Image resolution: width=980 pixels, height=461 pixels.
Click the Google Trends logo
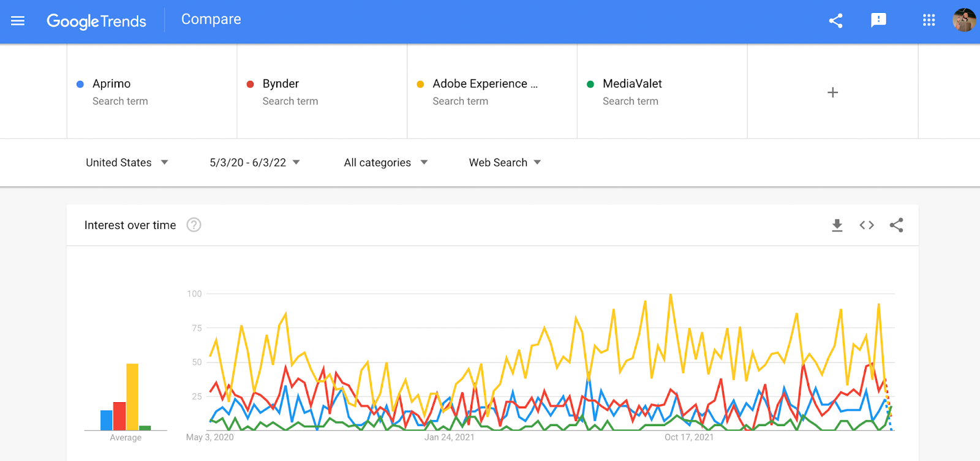(96, 21)
